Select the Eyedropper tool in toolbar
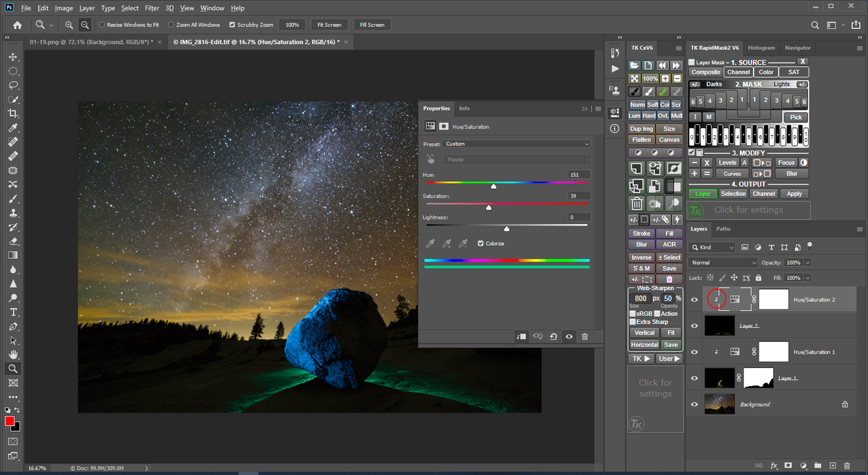Screen dimensions: 868x475 [13, 128]
